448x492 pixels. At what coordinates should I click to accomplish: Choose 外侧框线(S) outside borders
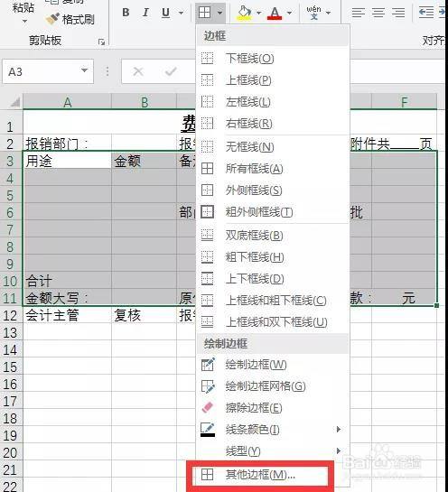coord(273,190)
